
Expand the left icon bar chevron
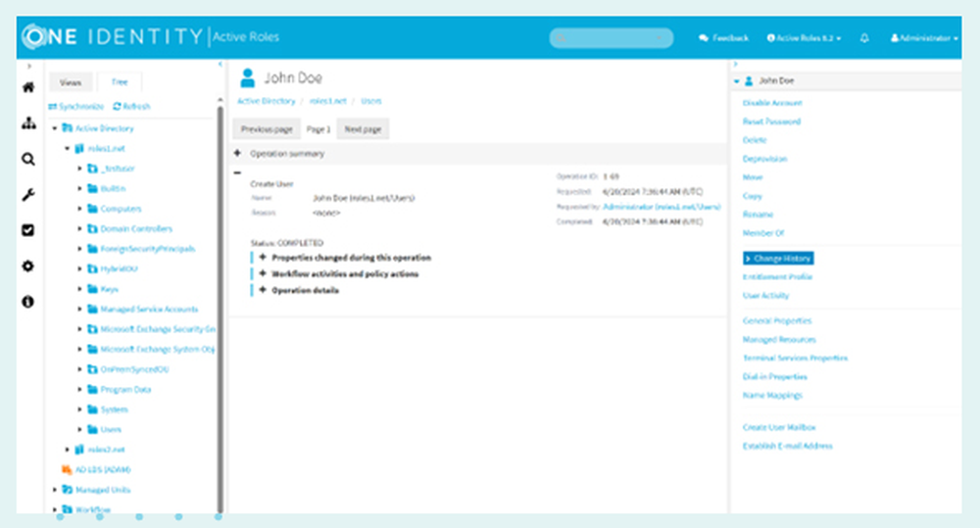28,66
